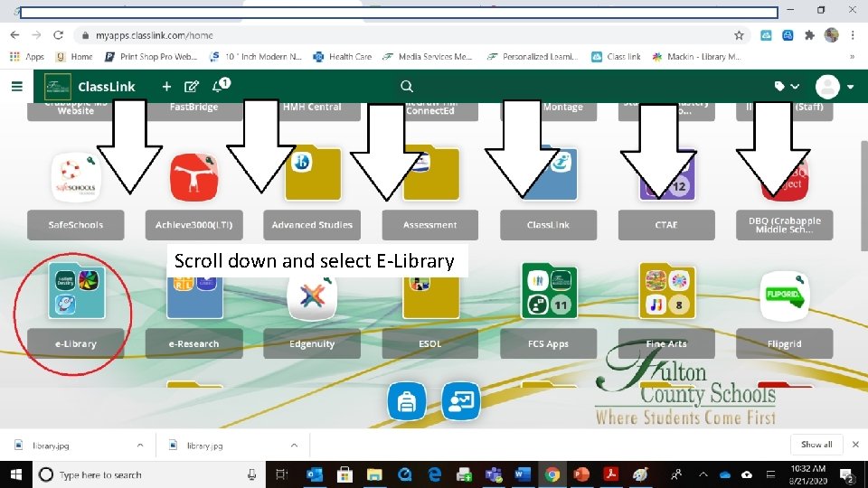Click the page vertical scrollbar
The width and height of the screenshot is (868, 488).
[863, 196]
